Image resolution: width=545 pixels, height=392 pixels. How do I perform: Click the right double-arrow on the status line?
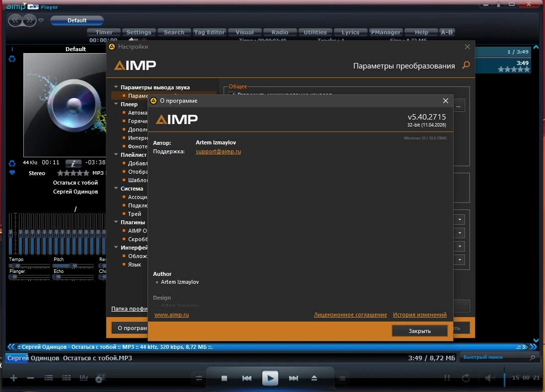tap(534, 346)
